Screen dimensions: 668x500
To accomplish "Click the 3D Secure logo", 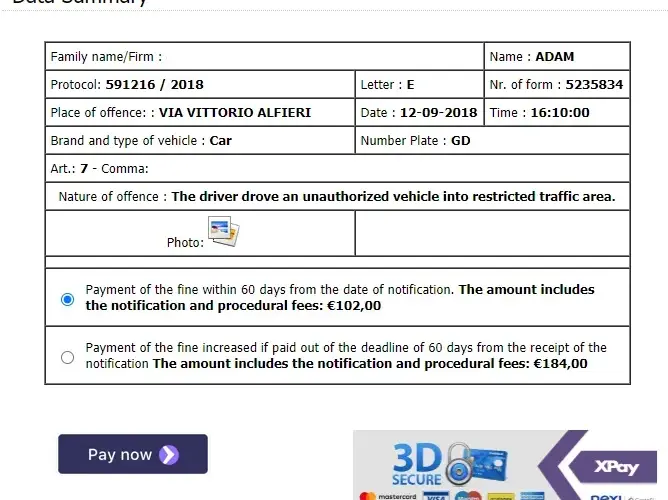I will pyautogui.click(x=417, y=464).
